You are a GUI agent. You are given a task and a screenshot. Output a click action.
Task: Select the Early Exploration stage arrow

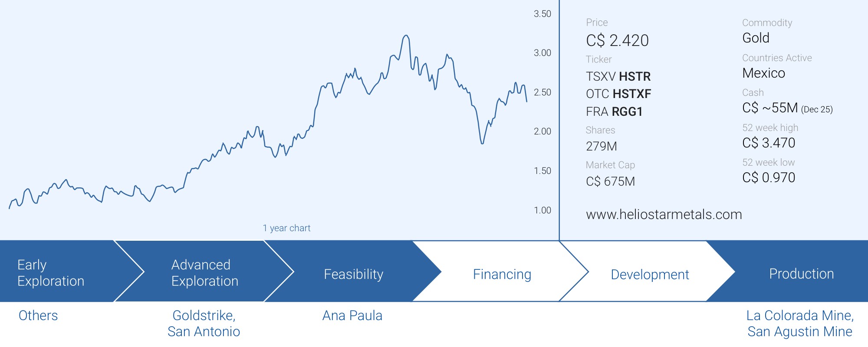point(51,273)
